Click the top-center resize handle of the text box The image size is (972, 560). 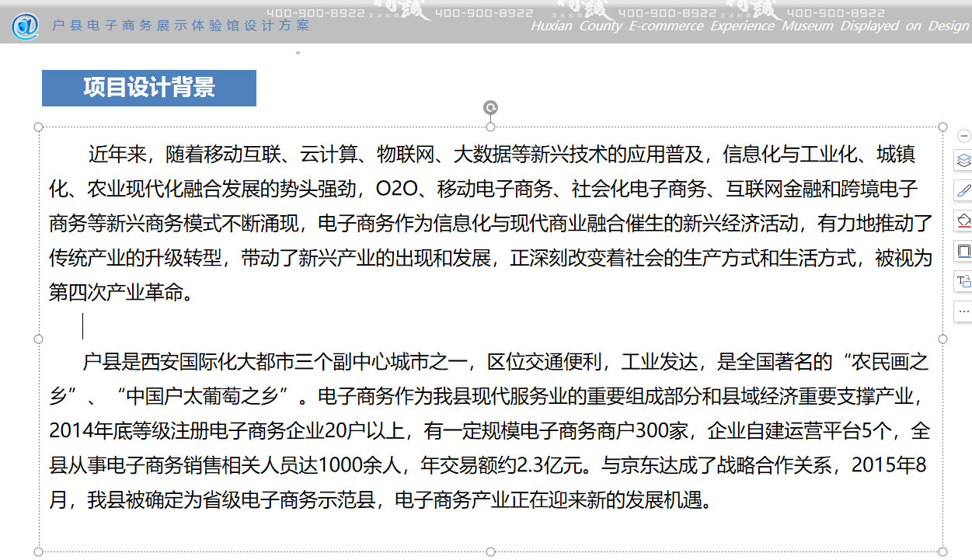[490, 127]
